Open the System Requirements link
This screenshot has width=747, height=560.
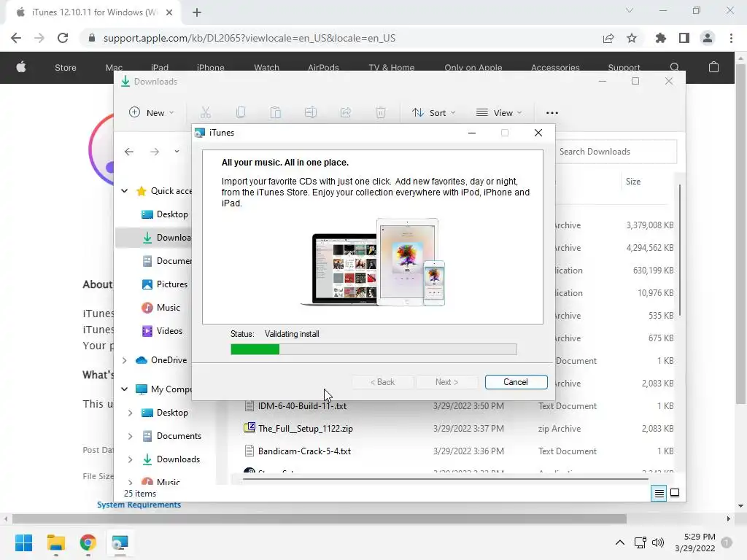point(139,505)
